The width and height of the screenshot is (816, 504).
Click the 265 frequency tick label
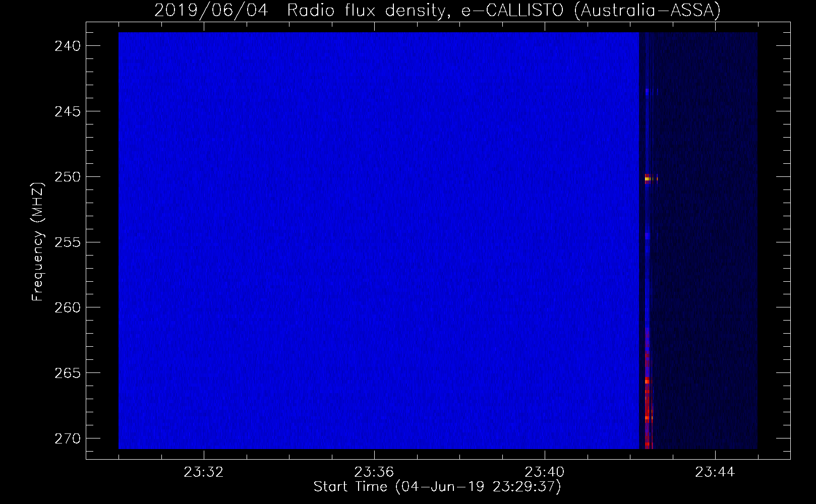[x=68, y=373]
